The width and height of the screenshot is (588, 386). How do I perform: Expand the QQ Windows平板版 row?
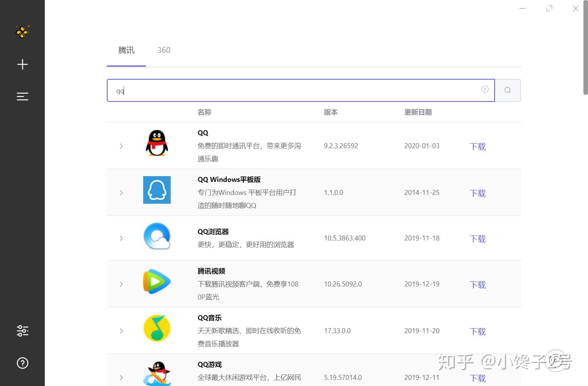pyautogui.click(x=121, y=193)
